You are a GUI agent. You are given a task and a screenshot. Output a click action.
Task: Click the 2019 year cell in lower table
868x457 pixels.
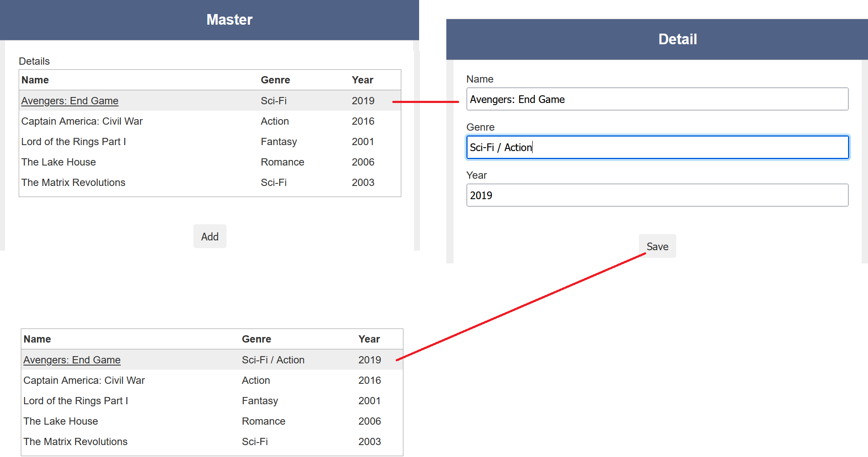coord(369,360)
